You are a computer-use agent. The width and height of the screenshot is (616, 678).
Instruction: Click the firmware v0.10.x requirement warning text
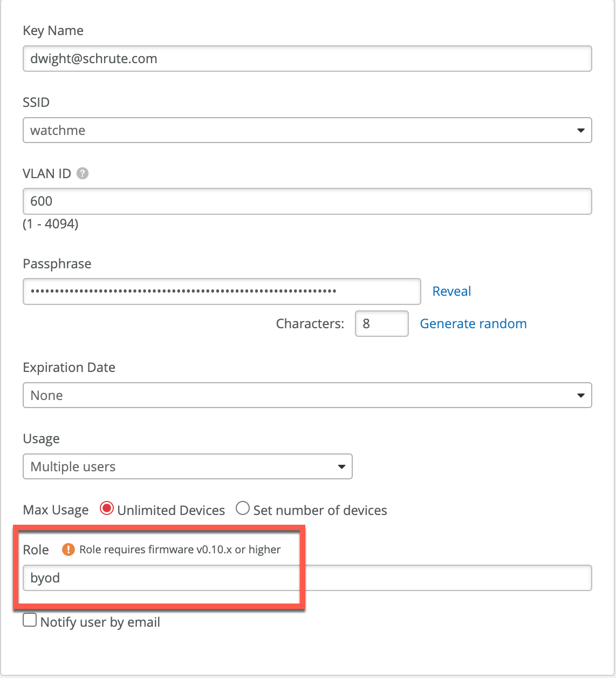pos(180,550)
